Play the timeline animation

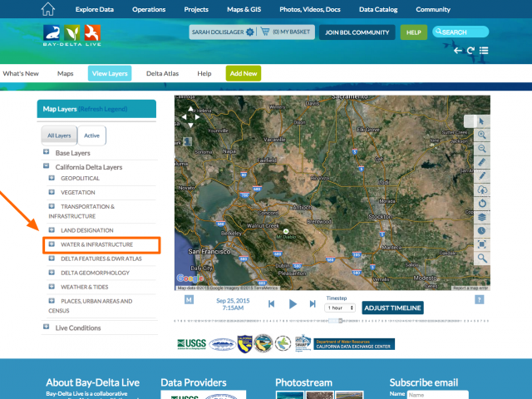tap(293, 303)
